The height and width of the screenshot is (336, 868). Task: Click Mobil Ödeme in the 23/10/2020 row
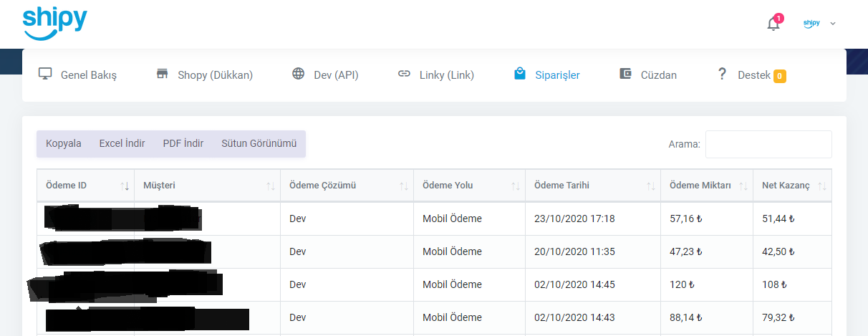pos(452,219)
